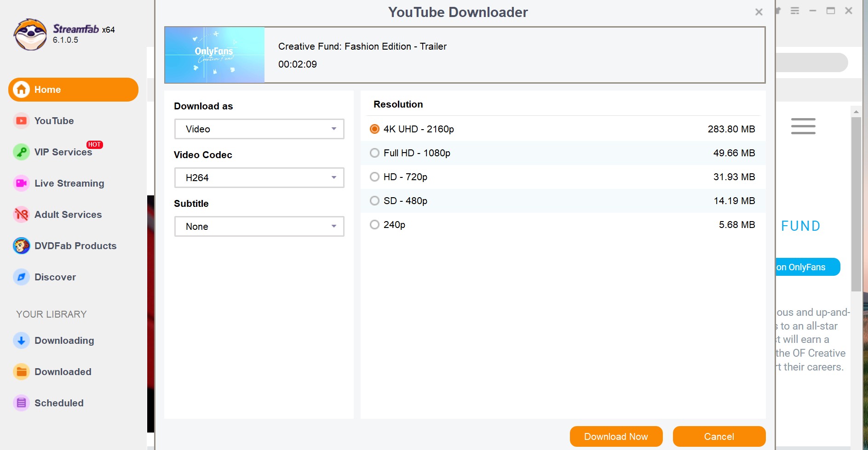
Task: Click the 00:02:09 duration text
Action: click(x=298, y=64)
